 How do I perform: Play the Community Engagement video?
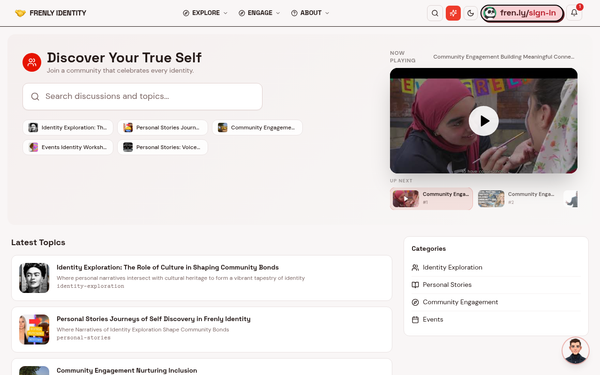click(484, 121)
